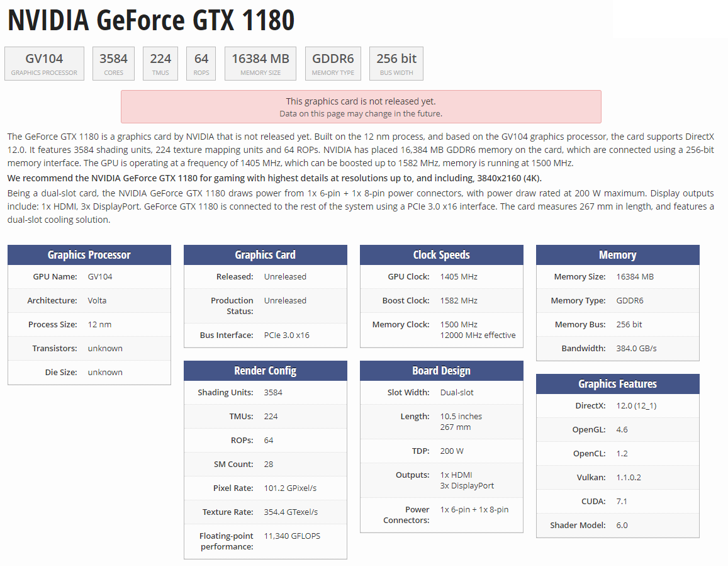The image size is (728, 569).
Task: Click the Graphics Processor section header
Action: [89, 255]
